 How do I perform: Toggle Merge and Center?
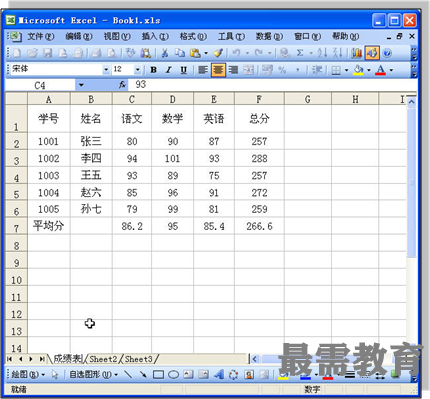click(x=248, y=70)
